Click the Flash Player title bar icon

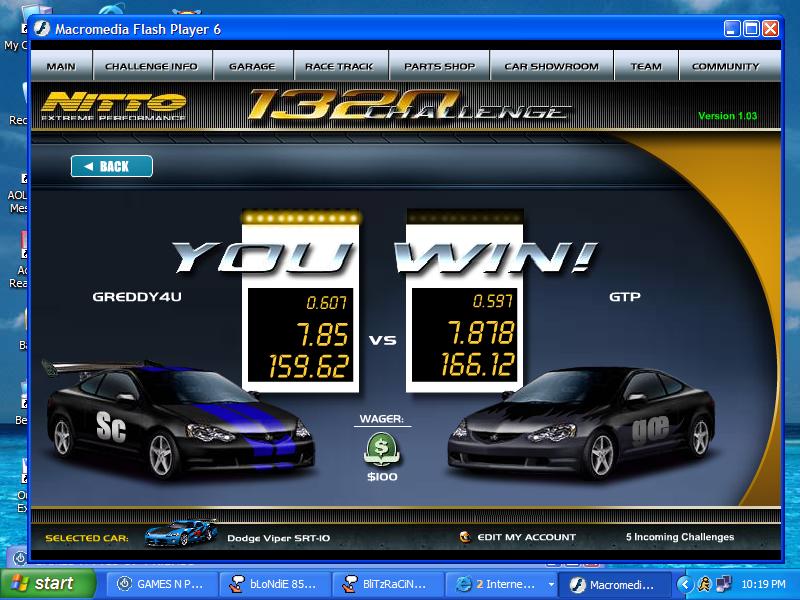42,29
